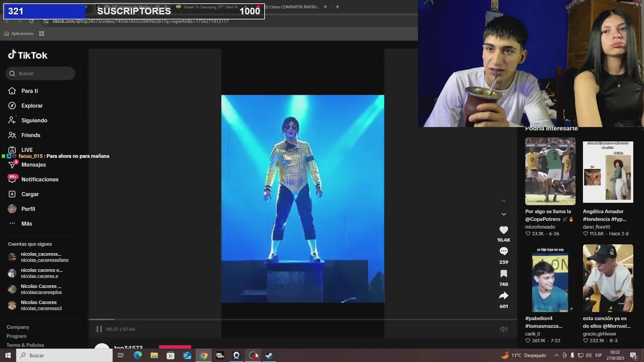Expand the Company footer section

pos(18,327)
